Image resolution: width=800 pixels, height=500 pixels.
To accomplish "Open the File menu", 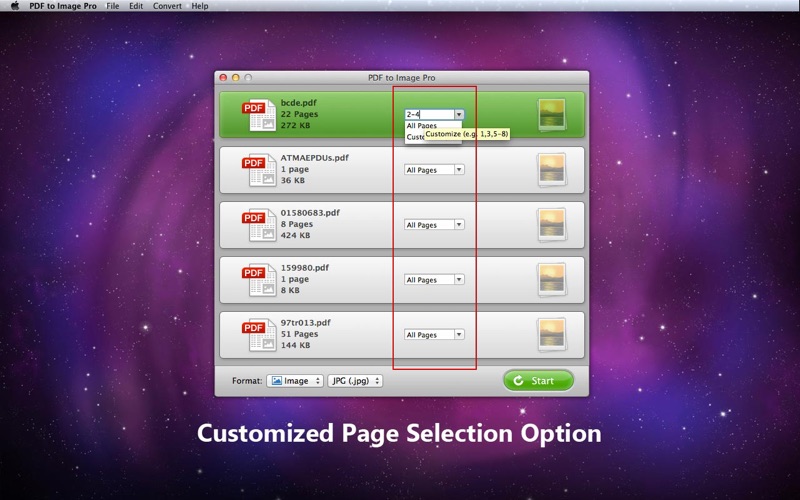I will click(x=112, y=6).
